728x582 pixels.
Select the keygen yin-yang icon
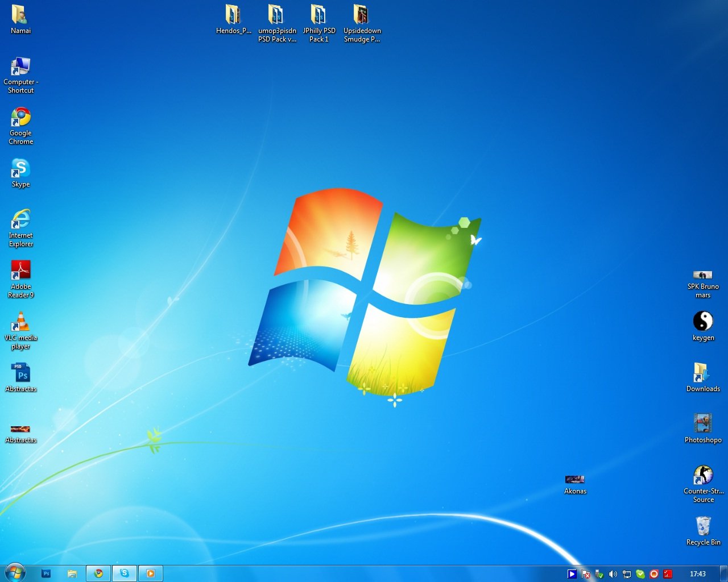[703, 321]
